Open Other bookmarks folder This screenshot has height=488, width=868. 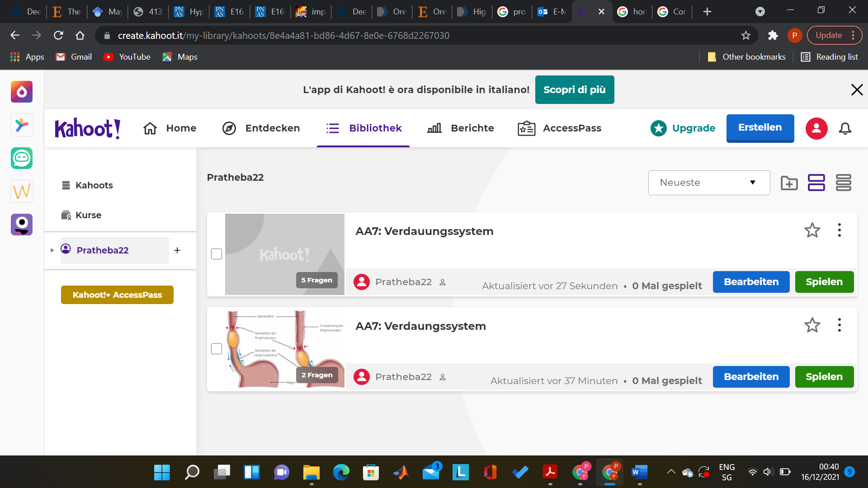[x=746, y=57]
